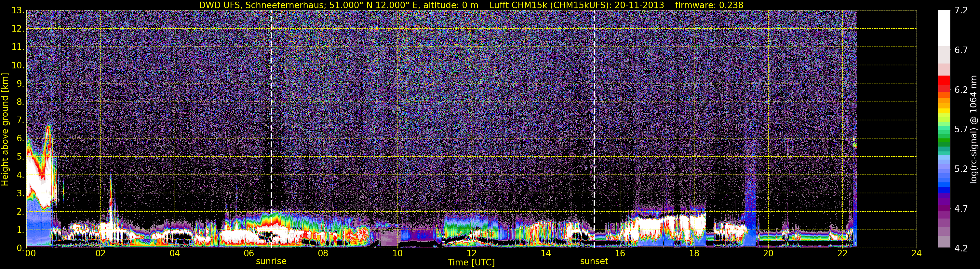The height and width of the screenshot is (269, 980).
Task: Click the colorbar value label '6.2'
Action: [x=961, y=90]
